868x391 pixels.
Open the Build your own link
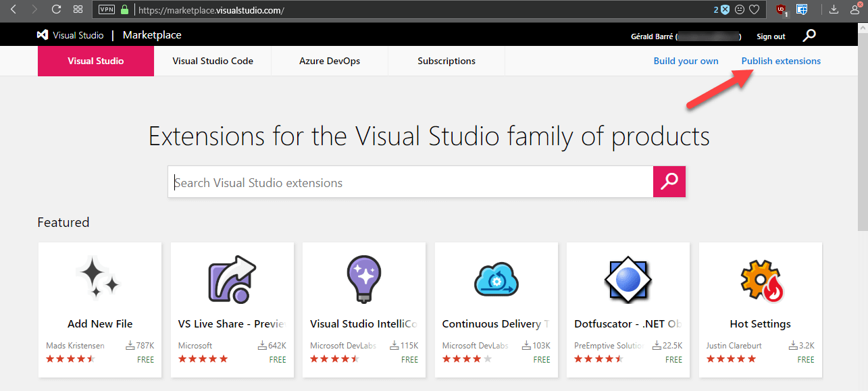tap(686, 61)
